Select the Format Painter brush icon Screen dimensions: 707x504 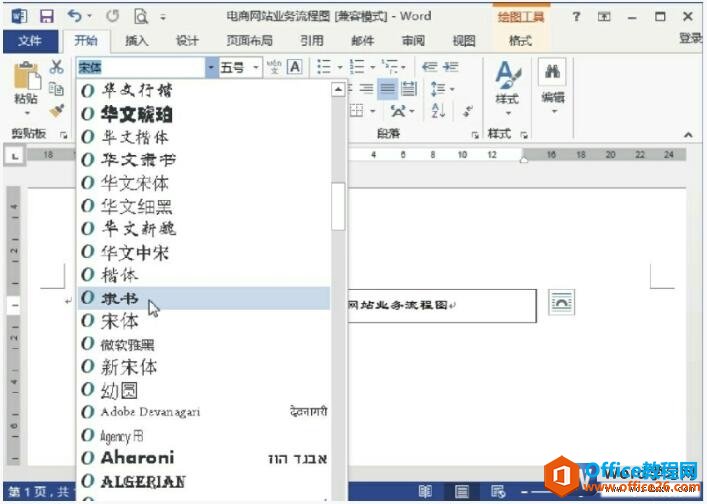57,110
